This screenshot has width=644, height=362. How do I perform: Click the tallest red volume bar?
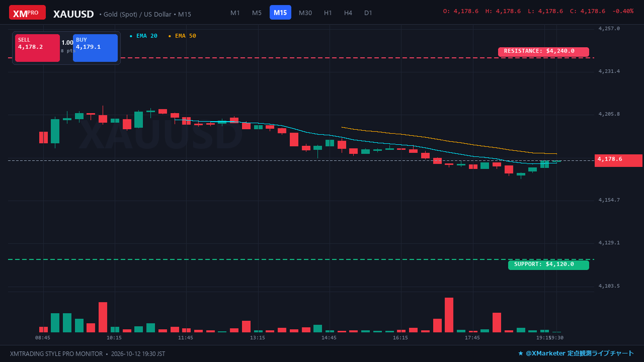tap(449, 315)
